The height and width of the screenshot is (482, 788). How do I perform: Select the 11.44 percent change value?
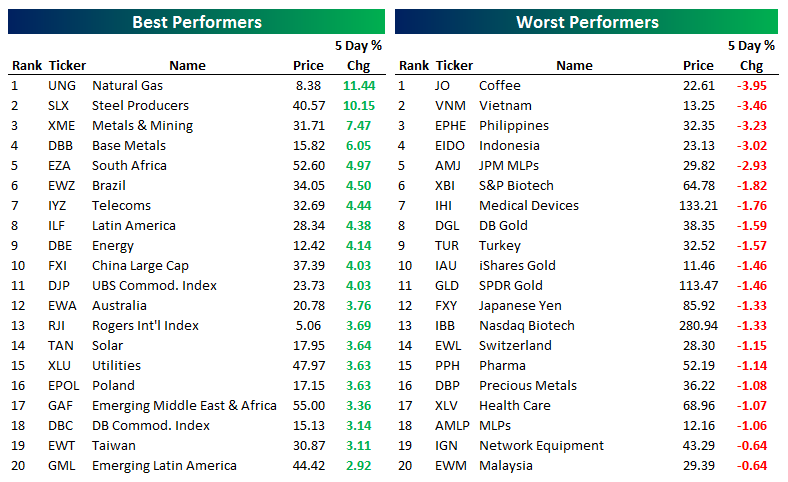click(358, 86)
